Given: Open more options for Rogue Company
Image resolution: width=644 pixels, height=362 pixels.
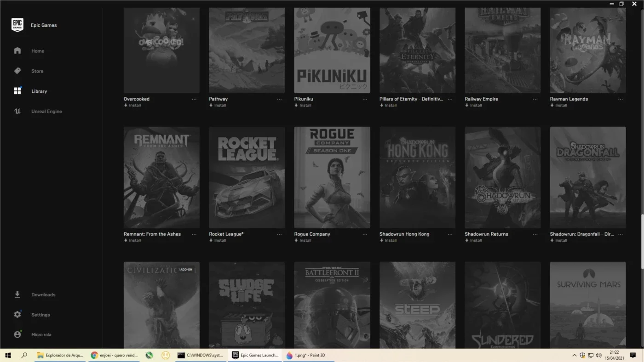Looking at the screenshot, I should tap(365, 234).
